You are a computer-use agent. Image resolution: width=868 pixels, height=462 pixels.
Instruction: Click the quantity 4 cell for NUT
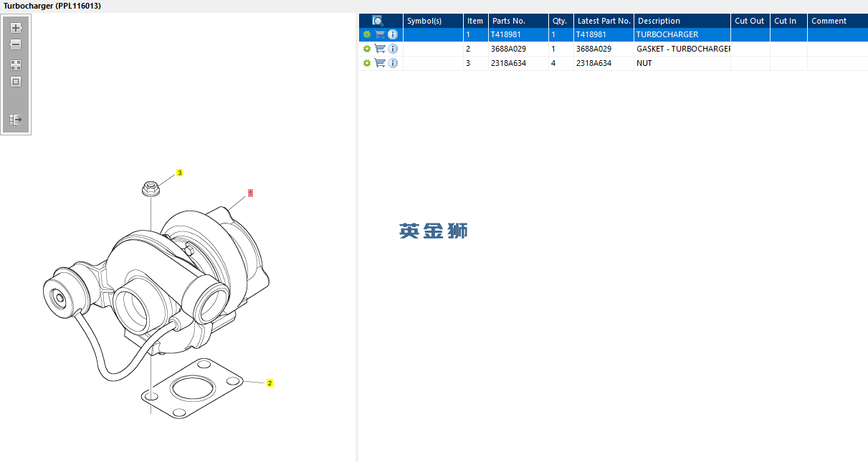click(x=561, y=63)
